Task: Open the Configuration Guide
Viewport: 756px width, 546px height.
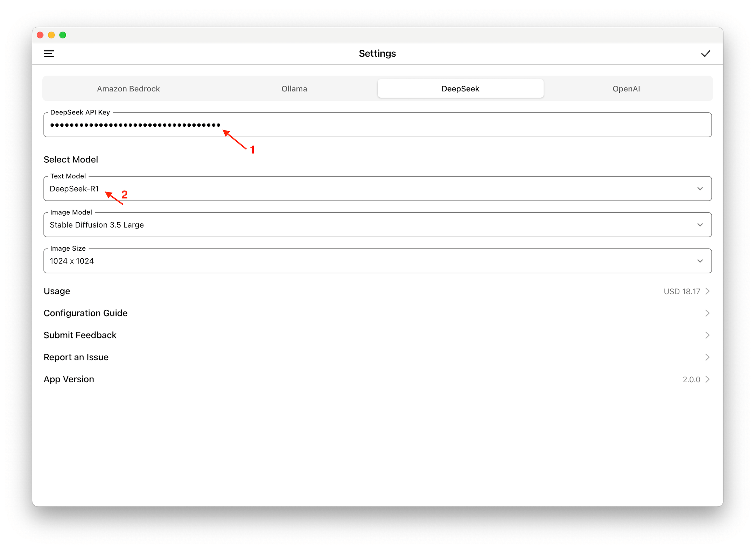Action: [x=377, y=313]
